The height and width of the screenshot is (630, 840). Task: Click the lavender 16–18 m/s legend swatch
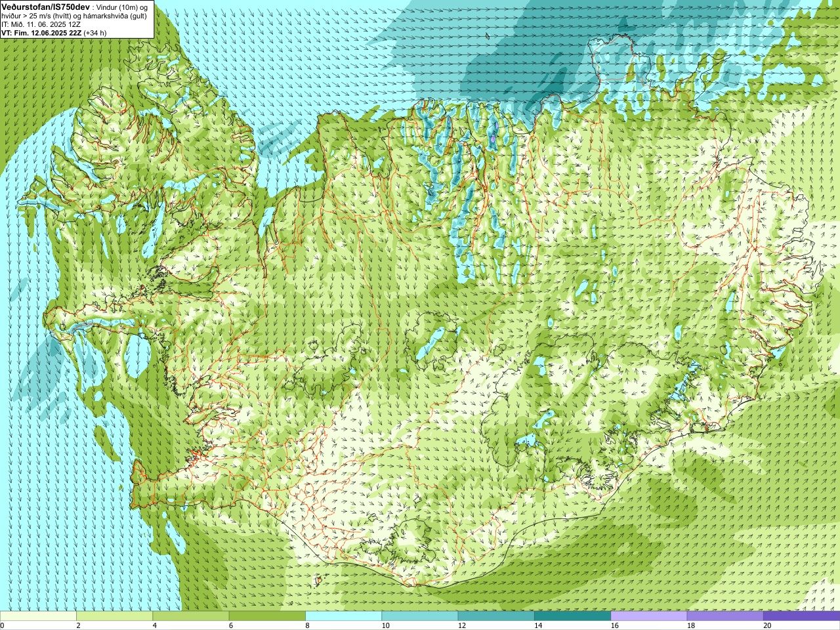[x=648, y=616]
